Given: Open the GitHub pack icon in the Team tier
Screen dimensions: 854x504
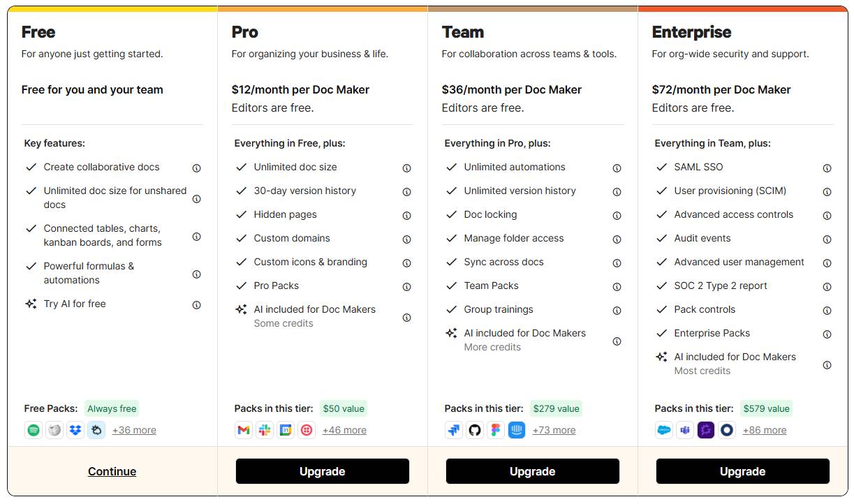Looking at the screenshot, I should click(474, 430).
